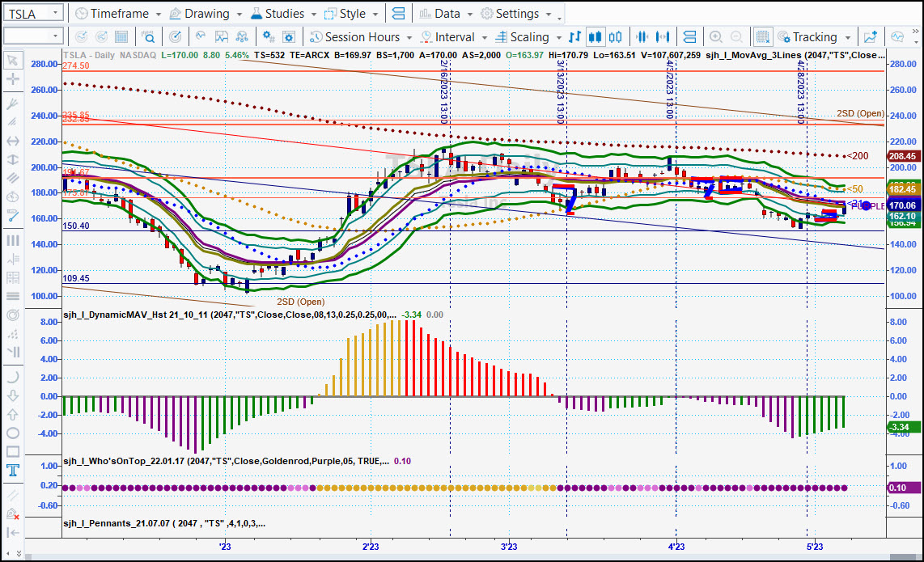Expand the Session Hours dropdown
This screenshot has height=562, width=924.
click(409, 37)
